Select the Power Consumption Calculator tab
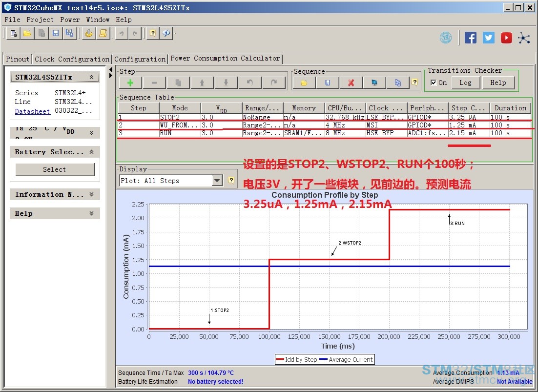Screen dimensions: 538x392 coord(225,58)
